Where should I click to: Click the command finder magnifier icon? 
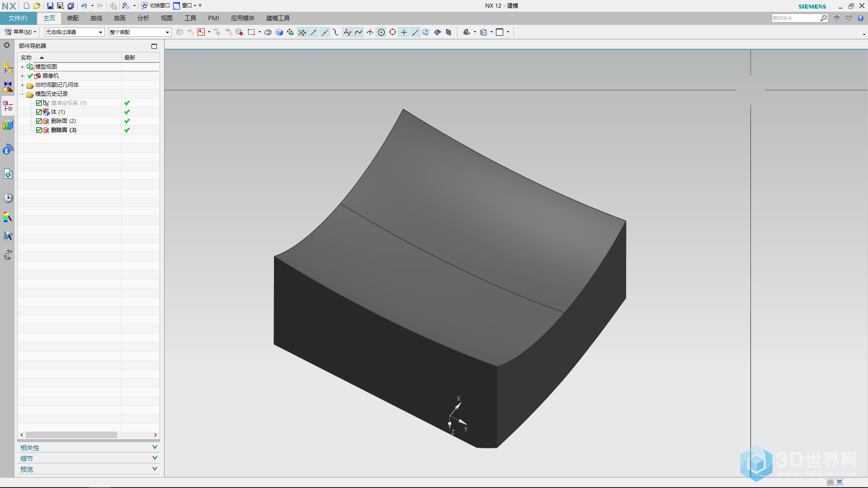824,18
